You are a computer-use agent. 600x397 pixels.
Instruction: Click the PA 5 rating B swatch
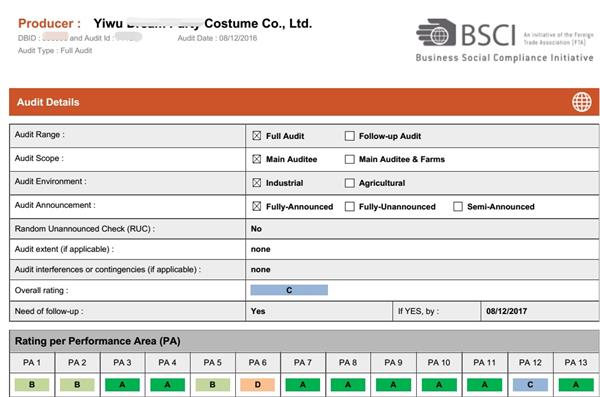pyautogui.click(x=212, y=385)
